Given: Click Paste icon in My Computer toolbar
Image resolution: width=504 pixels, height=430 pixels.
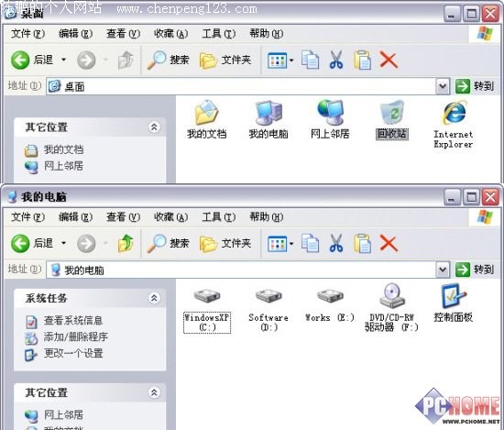Looking at the screenshot, I should pyautogui.click(x=363, y=243).
